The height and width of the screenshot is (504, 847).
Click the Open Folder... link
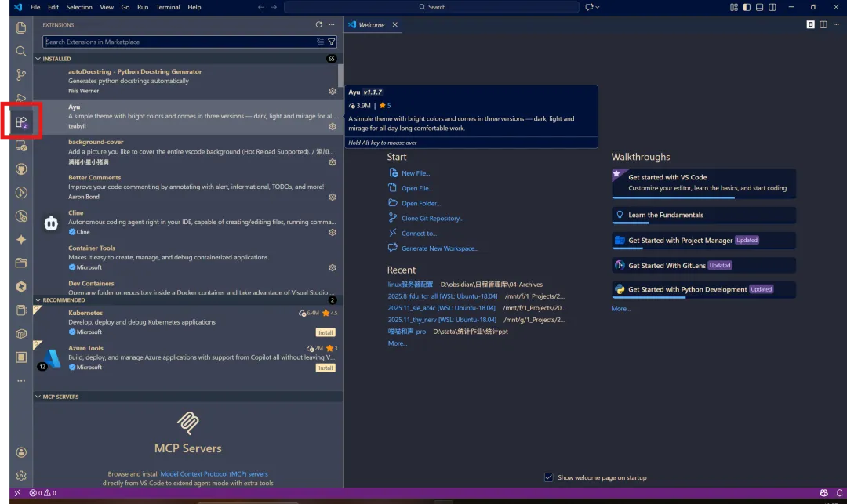[x=421, y=204]
